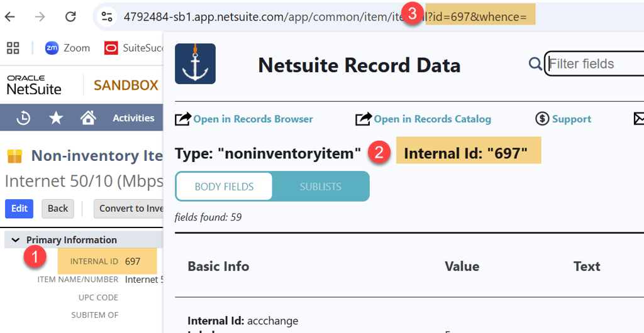Click the UPC CODE label
This screenshot has width=644, height=333.
(98, 297)
